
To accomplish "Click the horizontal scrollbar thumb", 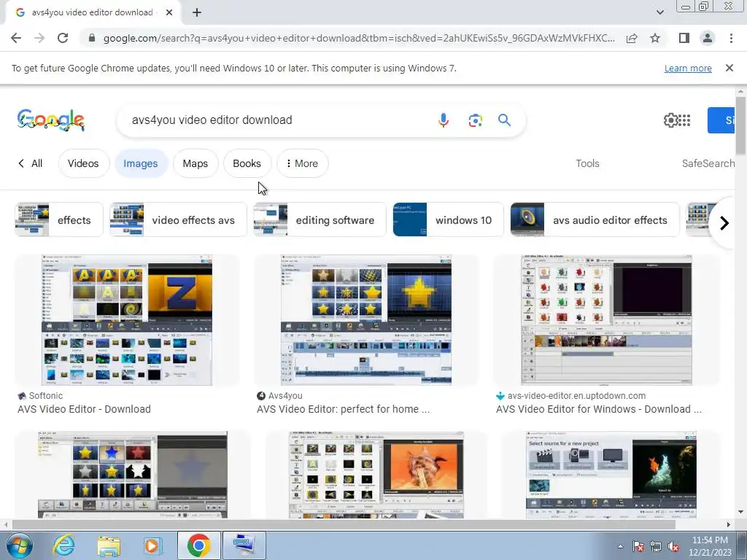I will pos(343,525).
